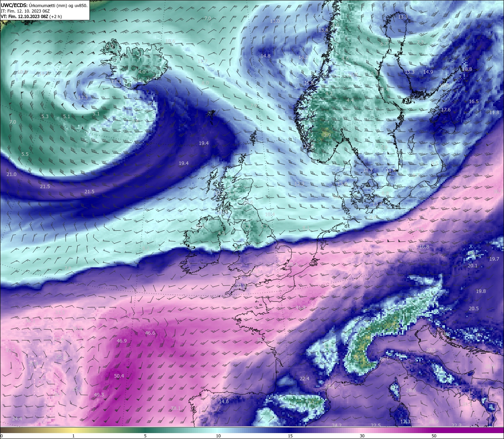Viewport: 504px width, 439px height.
Task: Click the magenta end of the color scale
Action: (x=469, y=430)
